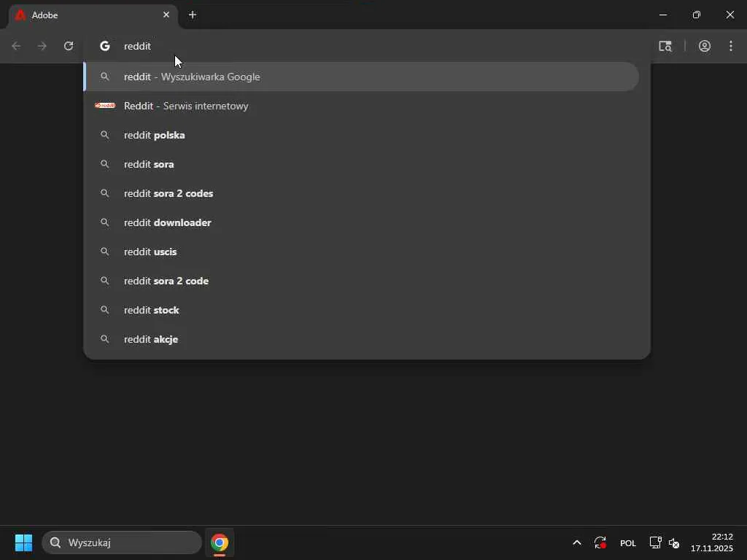The width and height of the screenshot is (747, 560).
Task: Open the network status tray icon
Action: point(655,542)
